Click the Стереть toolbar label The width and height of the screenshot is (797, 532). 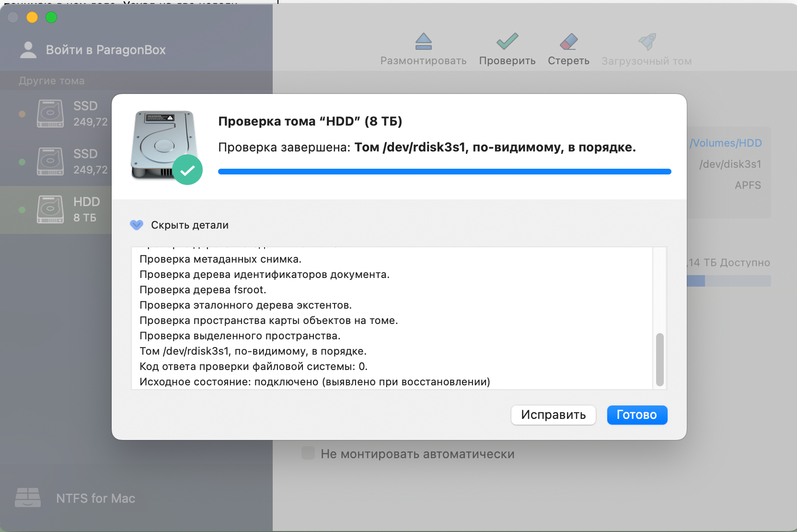[x=568, y=61]
